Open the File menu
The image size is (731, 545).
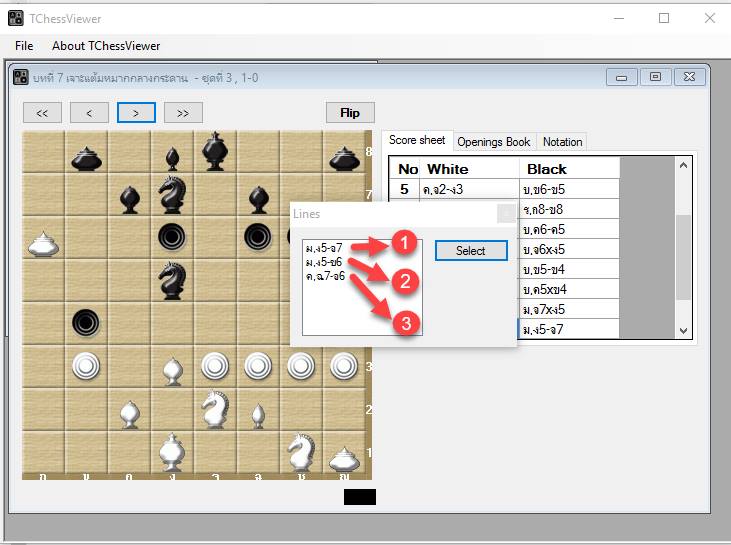click(24, 46)
